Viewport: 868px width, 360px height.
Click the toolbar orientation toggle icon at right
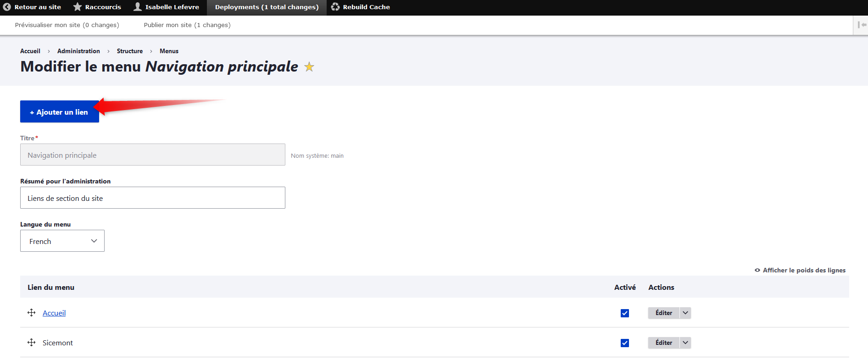(x=862, y=25)
